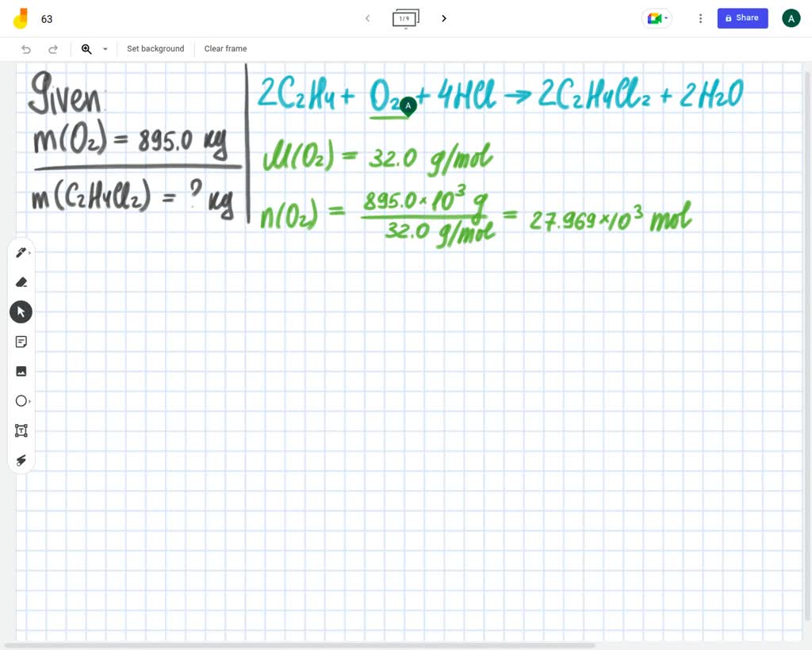The image size is (812, 650).
Task: Click Set background
Action: [155, 48]
